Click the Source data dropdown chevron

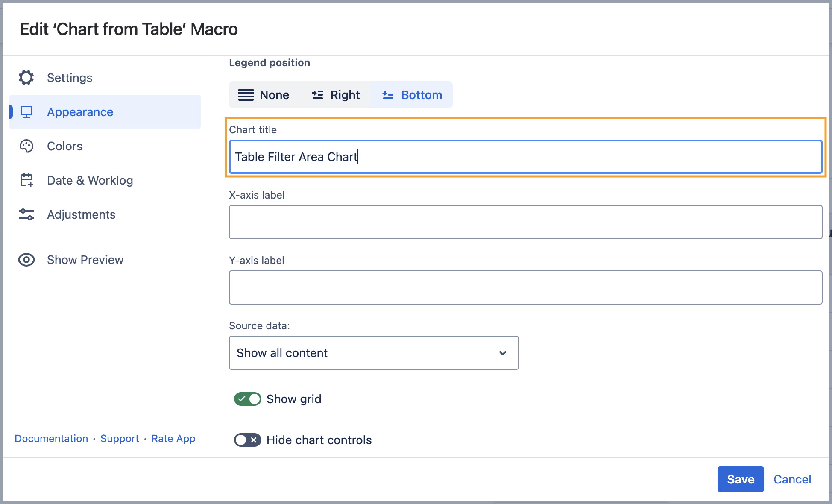click(503, 353)
